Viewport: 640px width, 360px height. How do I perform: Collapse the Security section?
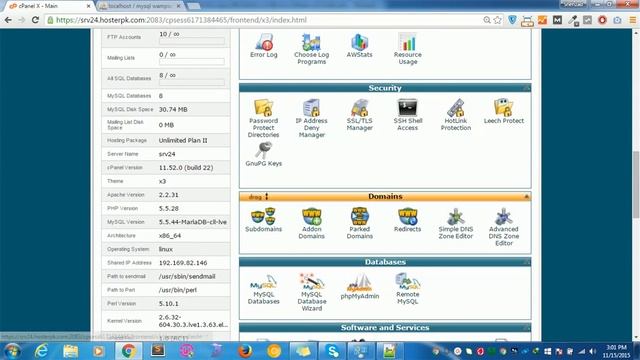[x=527, y=88]
